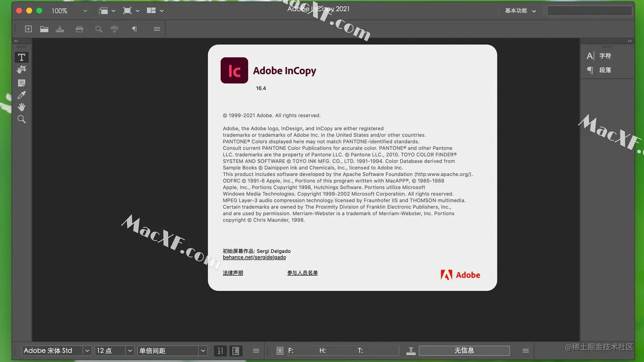Select the Note tool
The width and height of the screenshot is (644, 362).
tap(21, 83)
